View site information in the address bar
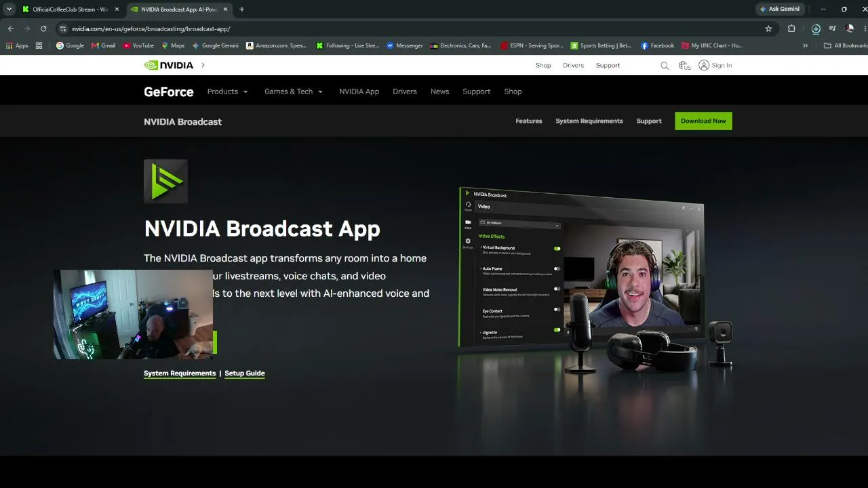 pyautogui.click(x=63, y=28)
